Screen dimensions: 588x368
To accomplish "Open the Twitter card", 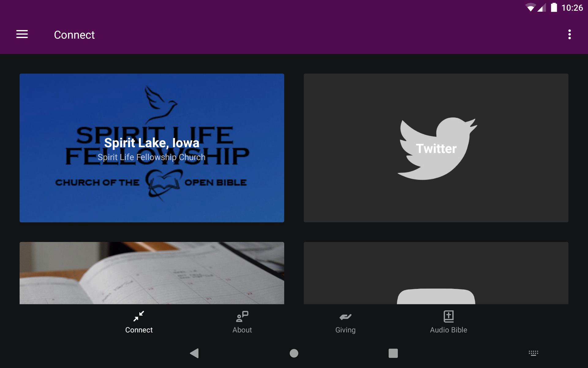I will (x=436, y=148).
